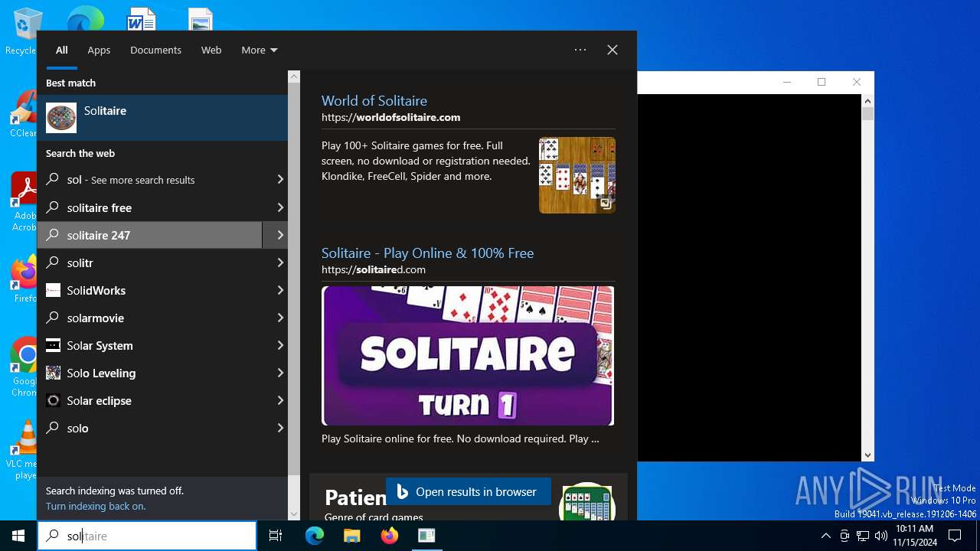Switch to the All search tab
Viewport: 980px width, 551px height.
coord(62,50)
